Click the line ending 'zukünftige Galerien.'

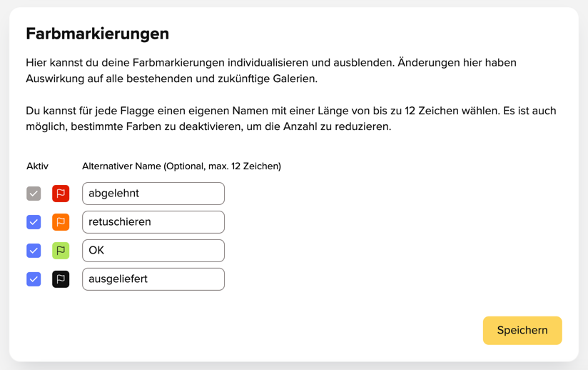point(172,79)
